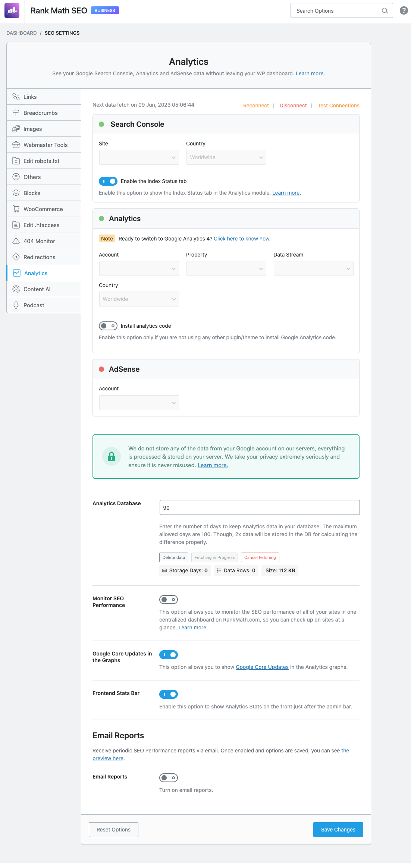This screenshot has height=868, width=411.
Task: Click Test Connections link
Action: pyautogui.click(x=339, y=106)
